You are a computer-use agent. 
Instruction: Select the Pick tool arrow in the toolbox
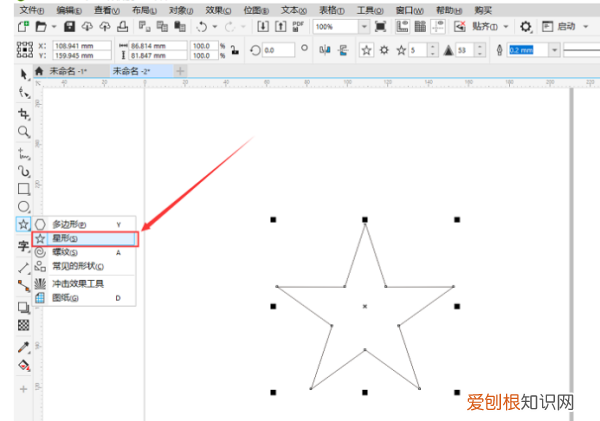[x=23, y=75]
